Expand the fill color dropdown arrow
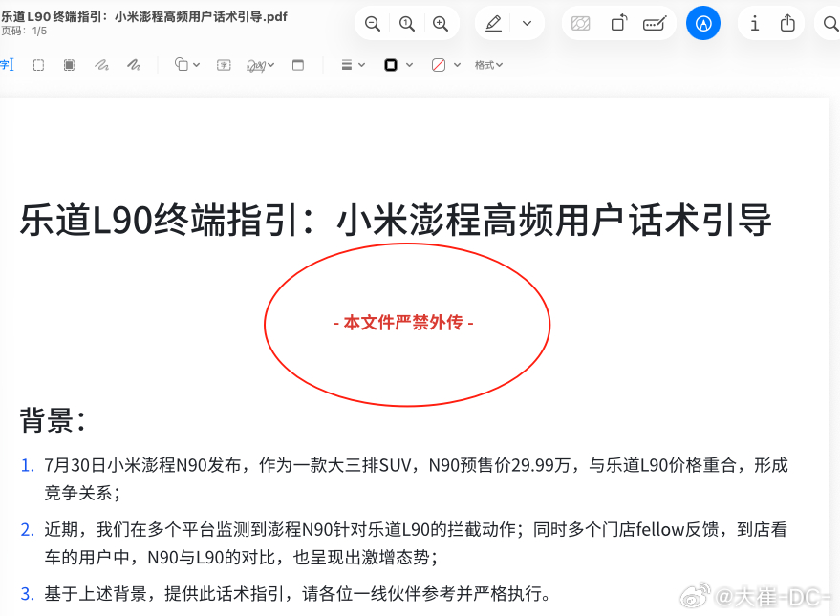 tap(457, 65)
